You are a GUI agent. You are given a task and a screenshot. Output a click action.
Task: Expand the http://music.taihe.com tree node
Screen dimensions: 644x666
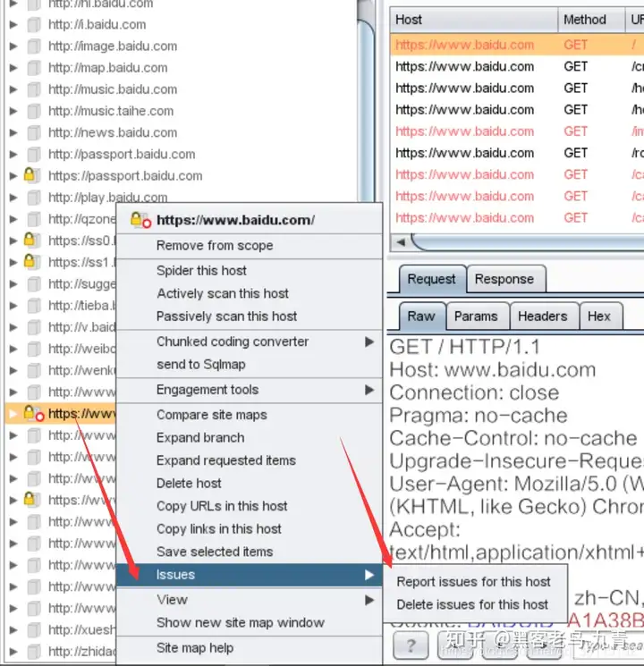(x=13, y=111)
